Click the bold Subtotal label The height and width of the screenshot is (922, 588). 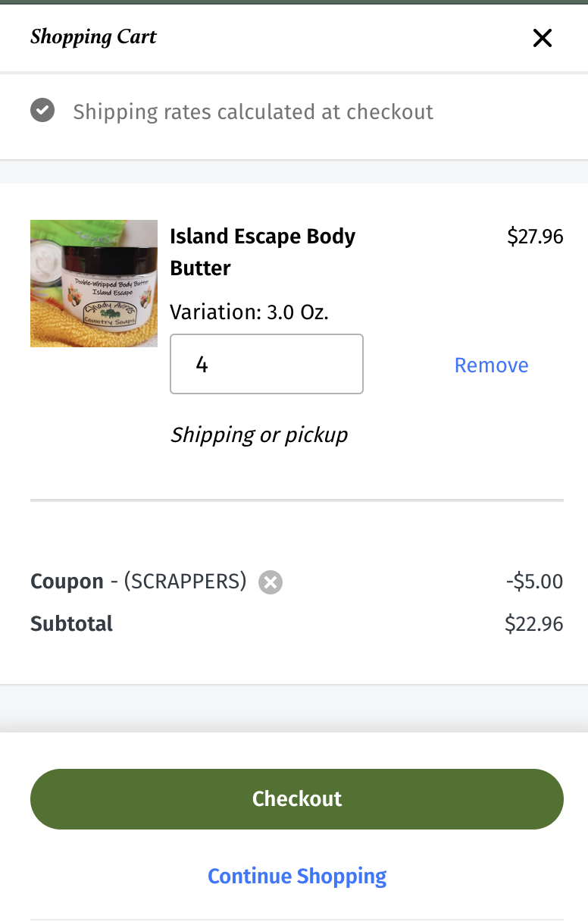71,624
